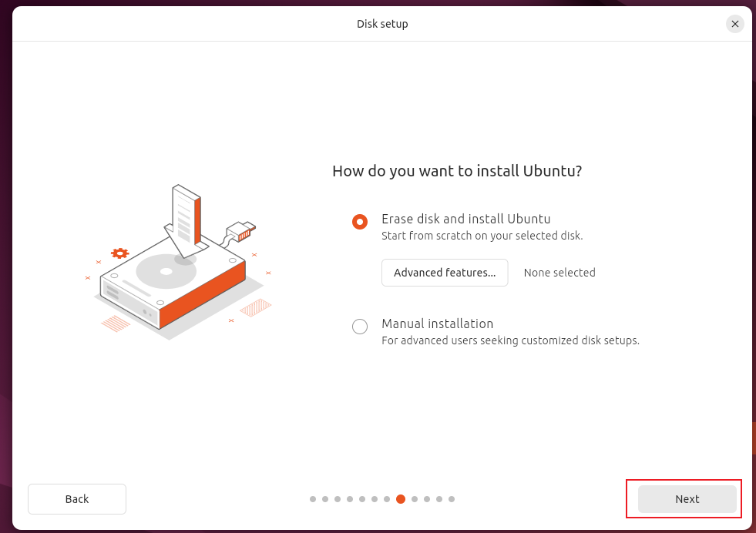
Task: Click the "Disk setup" window title
Action: coord(382,24)
